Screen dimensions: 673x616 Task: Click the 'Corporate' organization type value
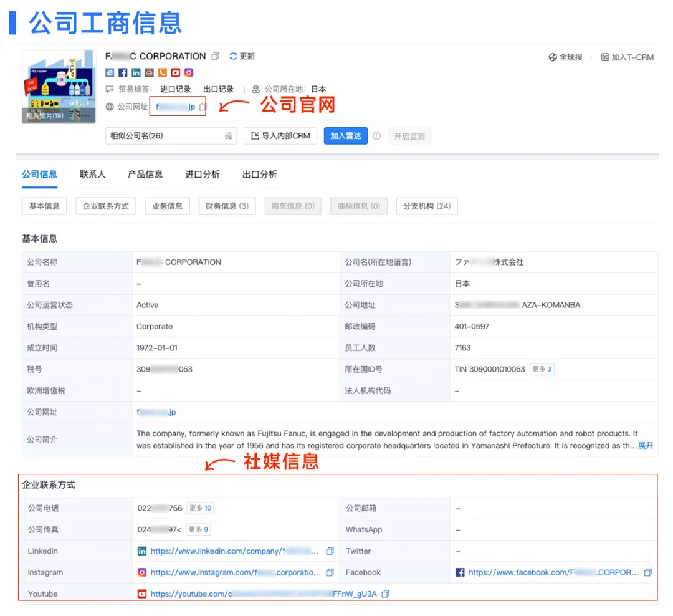point(155,326)
